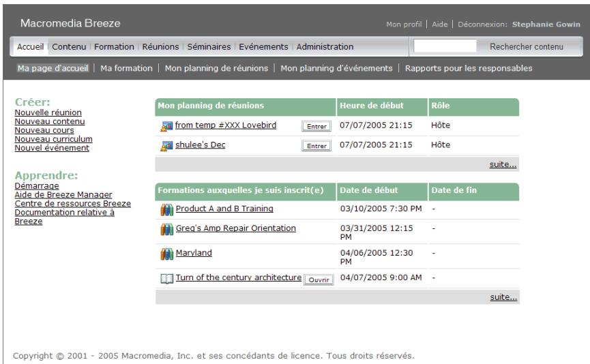This screenshot has width=590, height=364.
Task: Click the Date de début column header
Action: (382, 192)
